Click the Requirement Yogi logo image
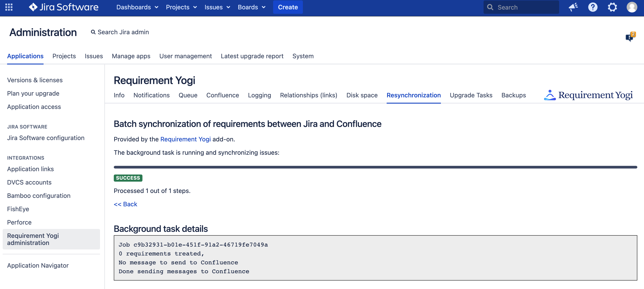644x289 pixels. (588, 95)
